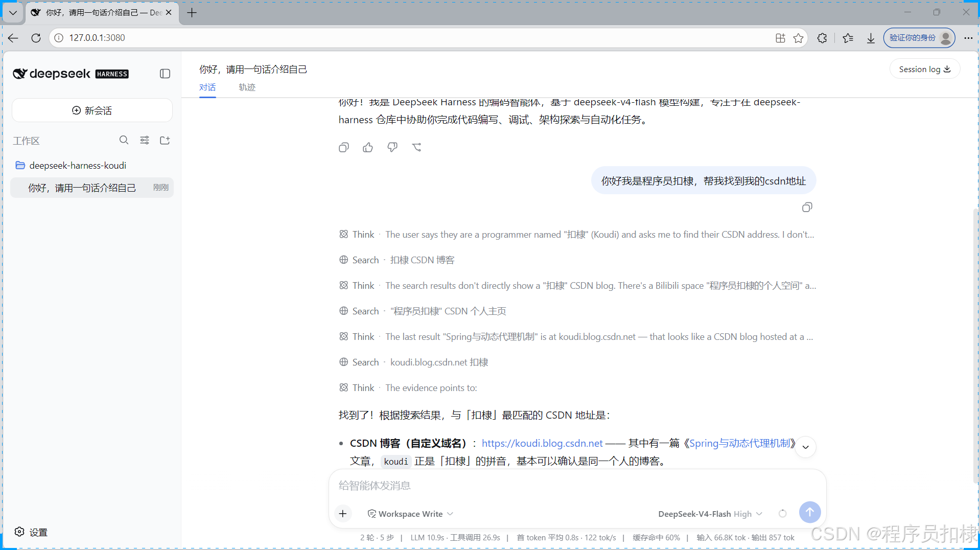The width and height of the screenshot is (980, 550).
Task: Click the 工作区 section heading
Action: (x=26, y=141)
